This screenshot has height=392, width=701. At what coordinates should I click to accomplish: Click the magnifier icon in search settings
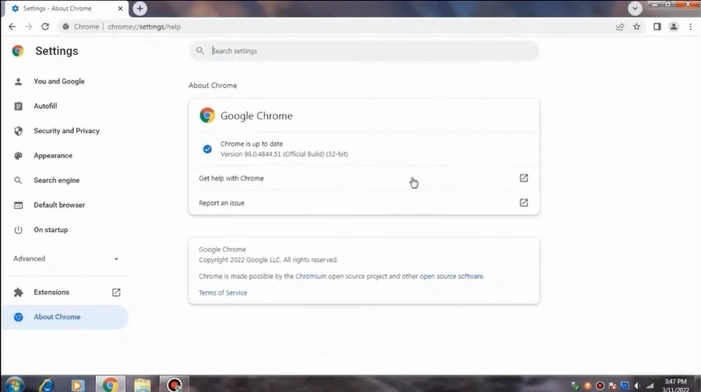click(200, 51)
